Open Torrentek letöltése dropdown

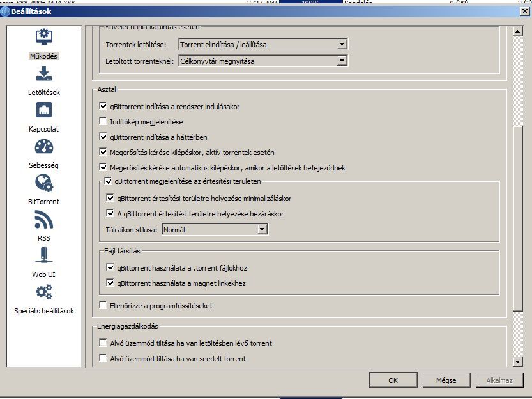tap(263, 44)
